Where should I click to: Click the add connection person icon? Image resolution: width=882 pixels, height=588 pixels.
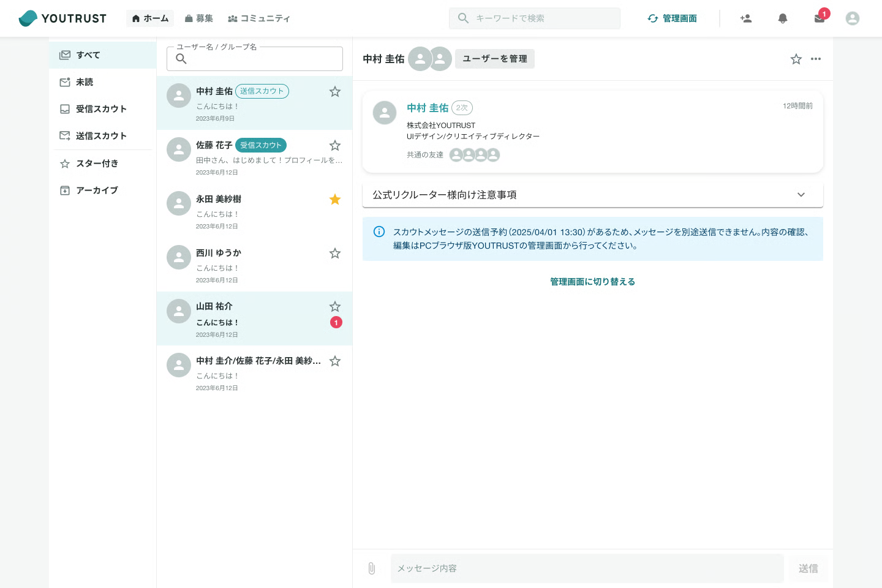pyautogui.click(x=745, y=18)
